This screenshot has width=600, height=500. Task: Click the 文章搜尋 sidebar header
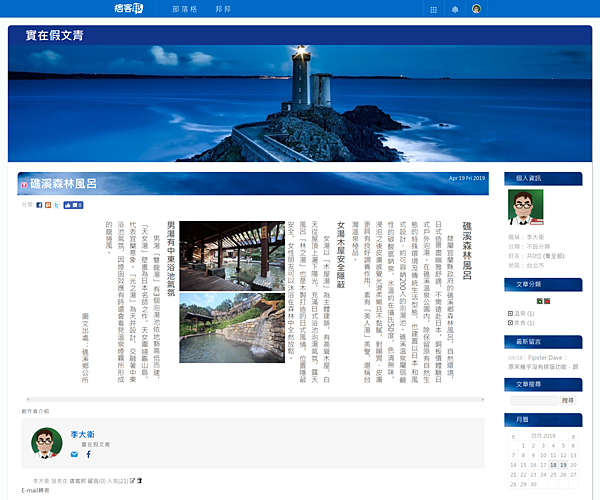click(543, 384)
